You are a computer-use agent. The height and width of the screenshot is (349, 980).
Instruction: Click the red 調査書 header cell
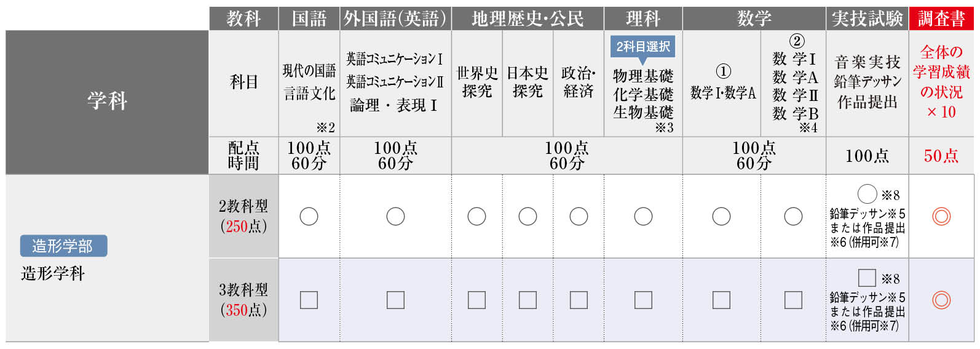(941, 18)
